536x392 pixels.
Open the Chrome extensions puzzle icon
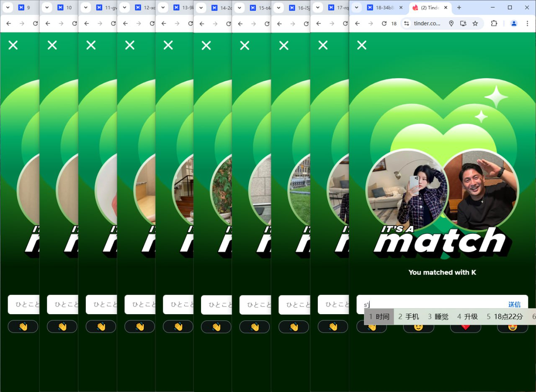(x=494, y=23)
